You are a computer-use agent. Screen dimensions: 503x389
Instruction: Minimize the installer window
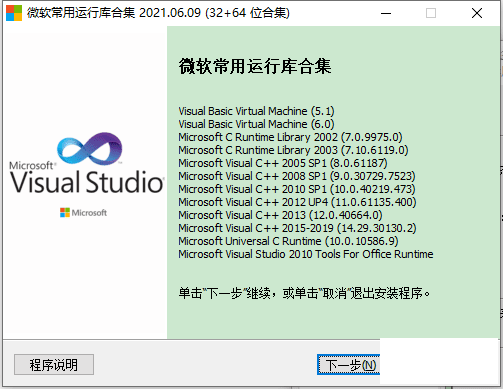386,13
